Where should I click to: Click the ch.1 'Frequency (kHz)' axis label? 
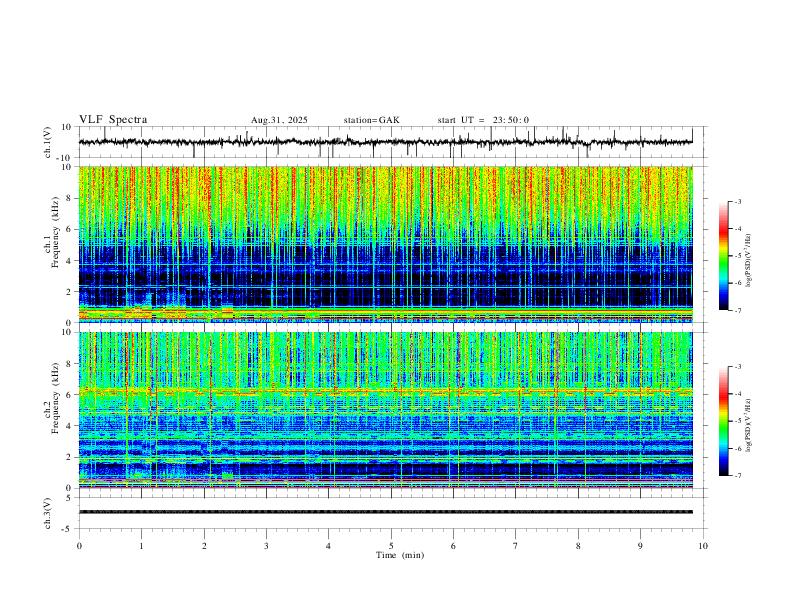[x=56, y=232]
